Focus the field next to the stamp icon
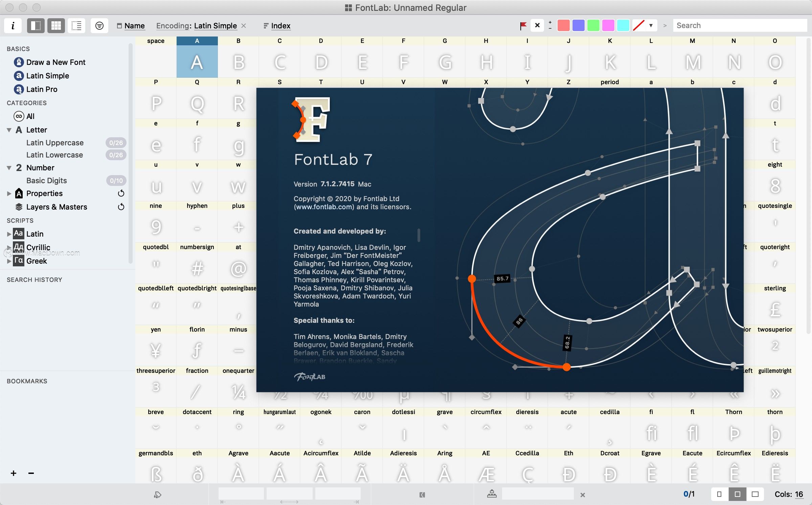812x505 pixels. coord(538,494)
